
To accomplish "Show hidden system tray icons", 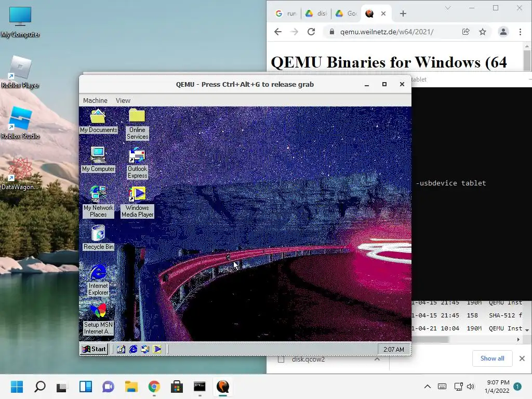I will pyautogui.click(x=428, y=387).
